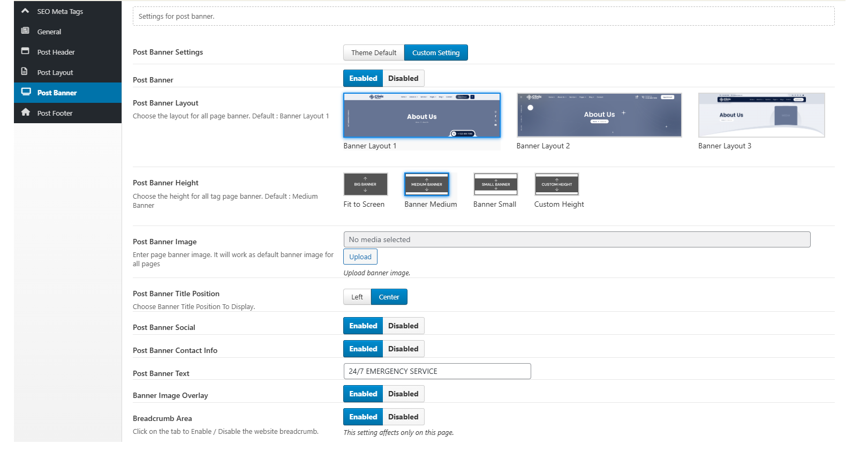Screen dimensions: 868x451
Task: Disable Post Banner Contact Info
Action: (403, 349)
